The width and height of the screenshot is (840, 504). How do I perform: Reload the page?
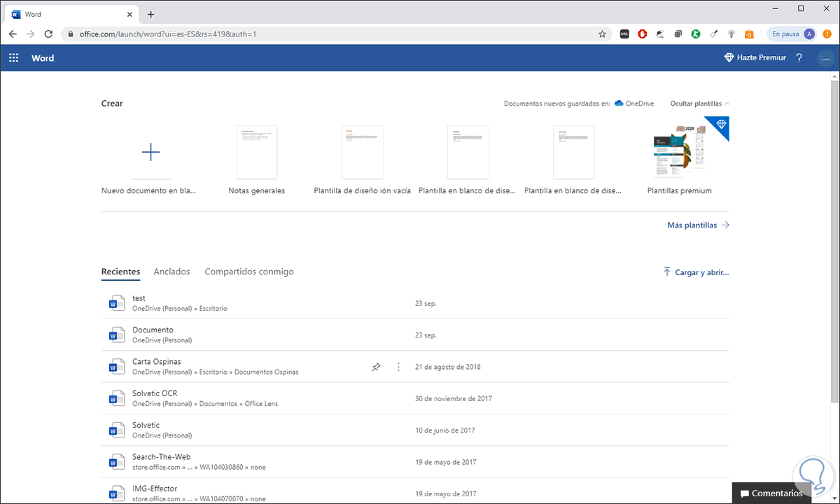pos(48,34)
